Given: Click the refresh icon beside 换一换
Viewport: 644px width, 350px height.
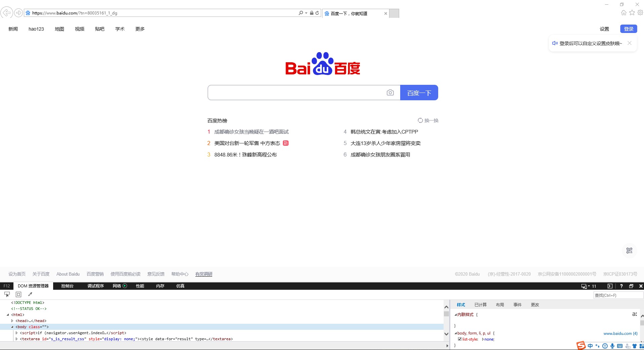Looking at the screenshot, I should [420, 120].
